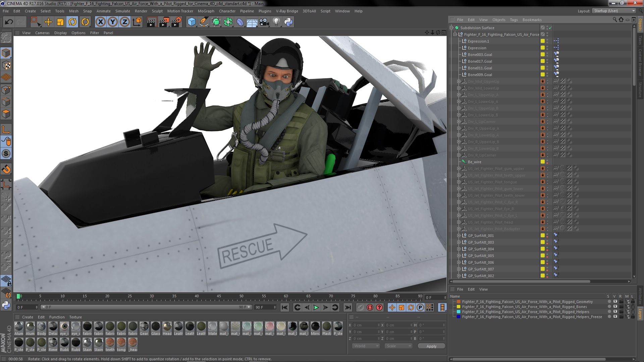Viewport: 644px width, 362px height.
Task: Add a light object
Action: [x=276, y=22]
